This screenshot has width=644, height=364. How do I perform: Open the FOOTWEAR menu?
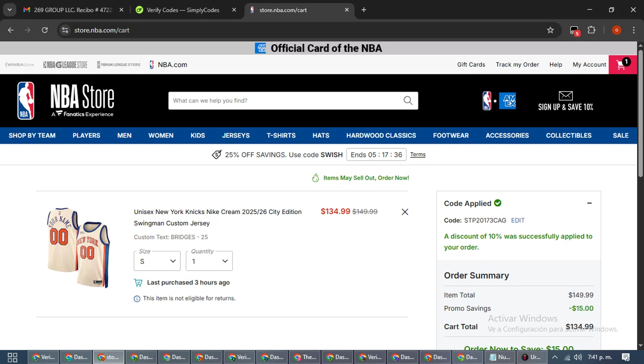(451, 135)
